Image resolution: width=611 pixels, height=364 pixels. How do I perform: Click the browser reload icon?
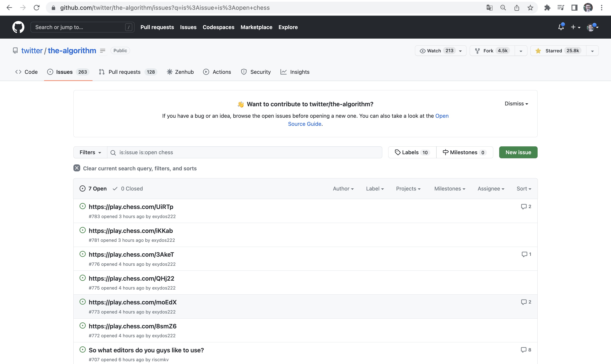[36, 8]
